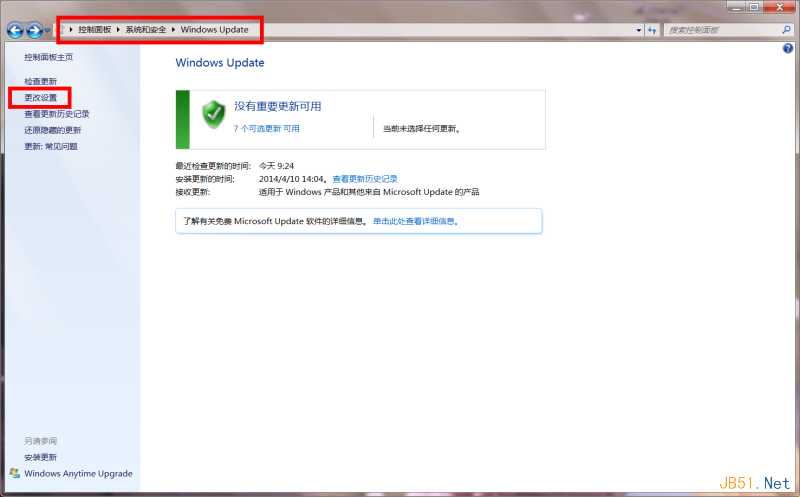Minimize the Windows Update window
Image resolution: width=800 pixels, height=497 pixels.
coord(736,7)
